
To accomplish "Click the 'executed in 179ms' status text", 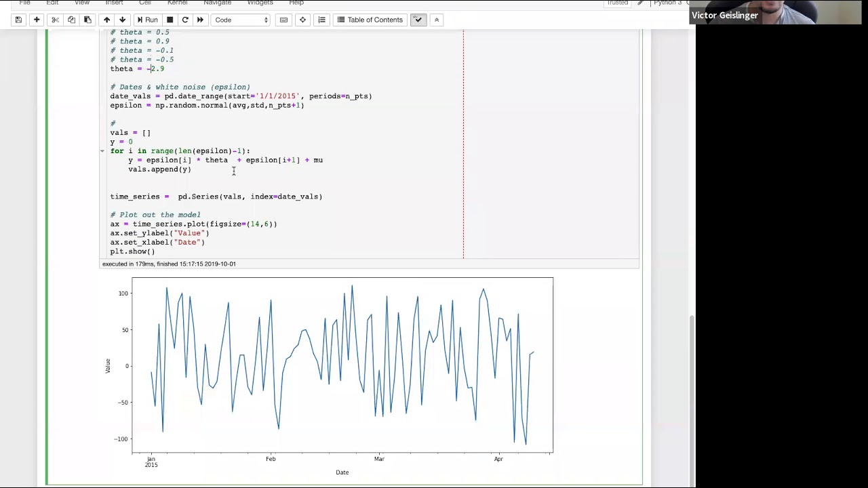I will tap(169, 264).
